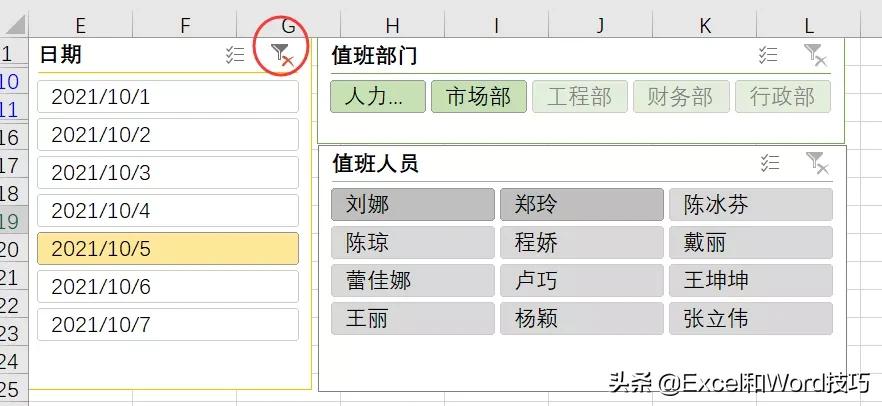This screenshot has width=882, height=406.
Task: Select column L header
Action: tap(809, 25)
